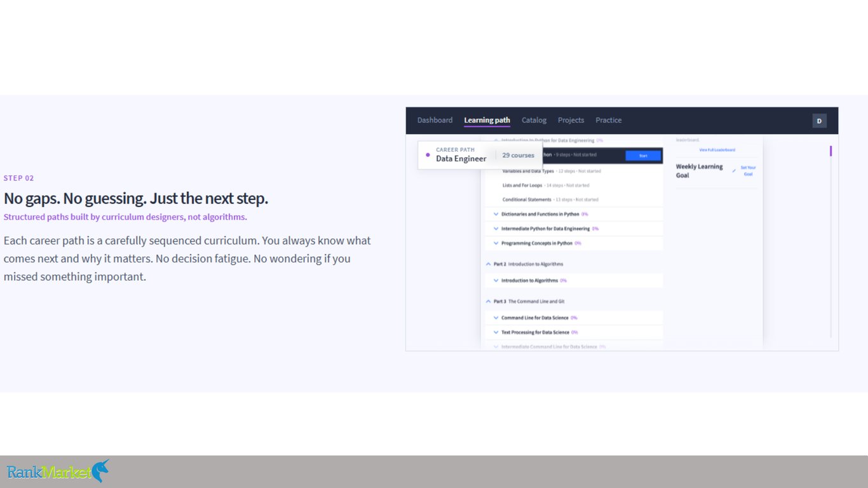The height and width of the screenshot is (488, 868).
Task: Go to the Practice tab
Action: pyautogui.click(x=608, y=120)
